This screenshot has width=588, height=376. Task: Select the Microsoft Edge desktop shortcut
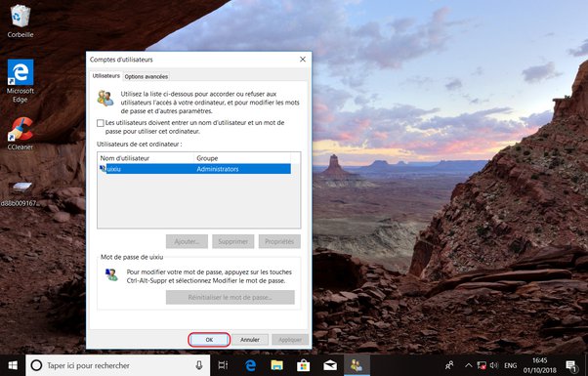coord(21,81)
